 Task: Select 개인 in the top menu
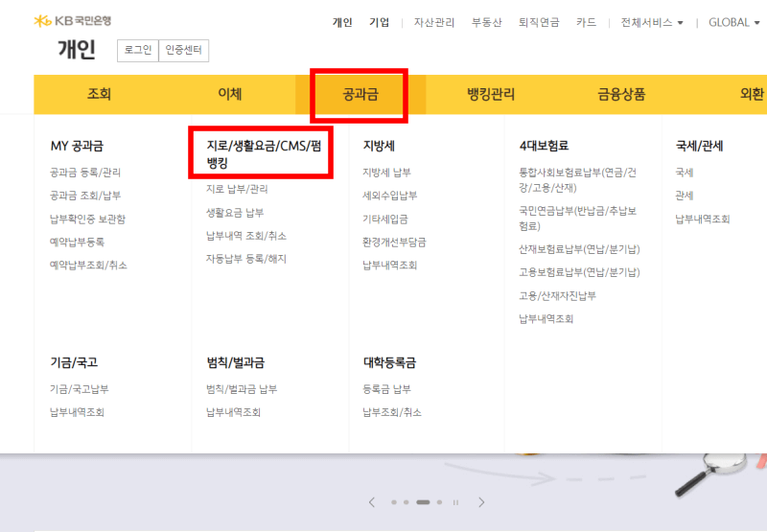point(342,22)
